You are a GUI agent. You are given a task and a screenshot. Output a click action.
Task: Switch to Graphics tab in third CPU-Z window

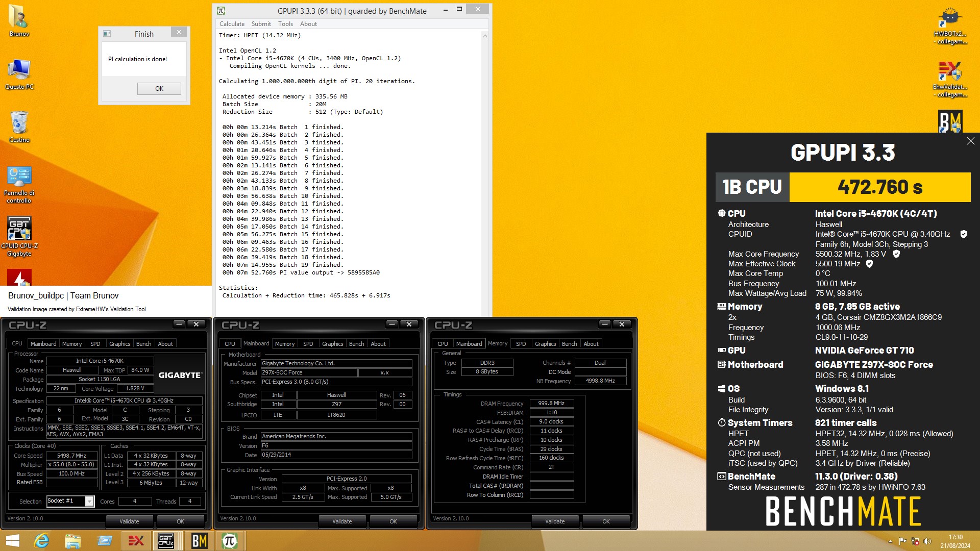(x=546, y=344)
